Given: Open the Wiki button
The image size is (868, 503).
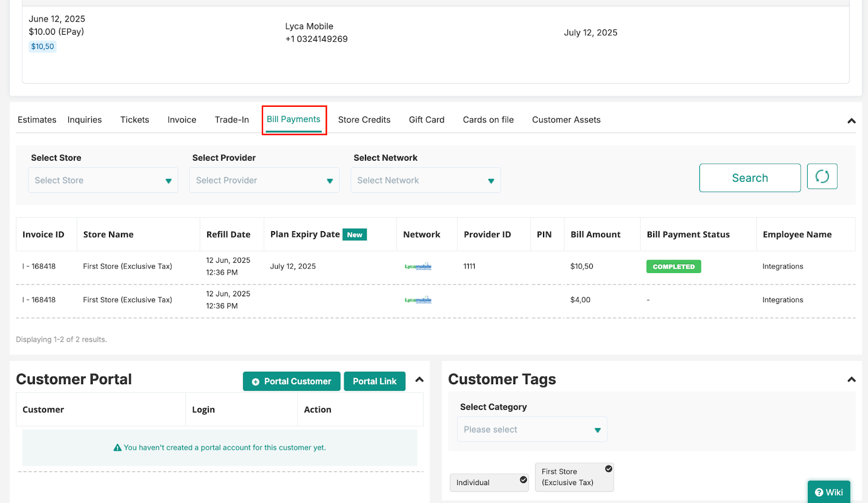Looking at the screenshot, I should [829, 492].
